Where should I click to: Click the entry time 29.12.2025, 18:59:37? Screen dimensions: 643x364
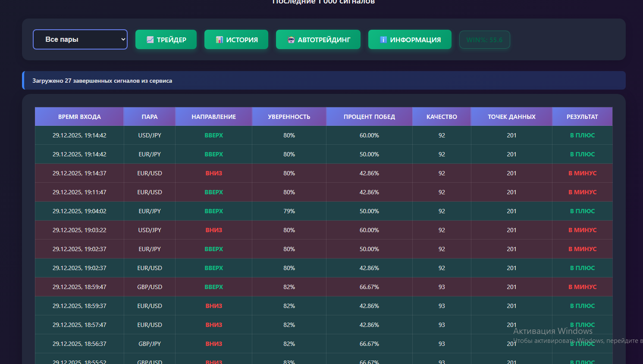79,306
